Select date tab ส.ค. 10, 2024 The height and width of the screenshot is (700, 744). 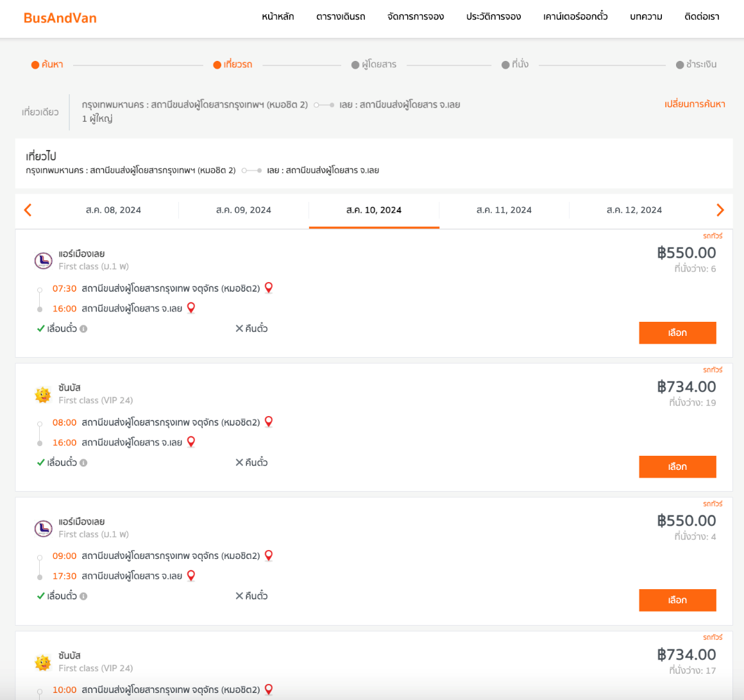click(x=374, y=210)
